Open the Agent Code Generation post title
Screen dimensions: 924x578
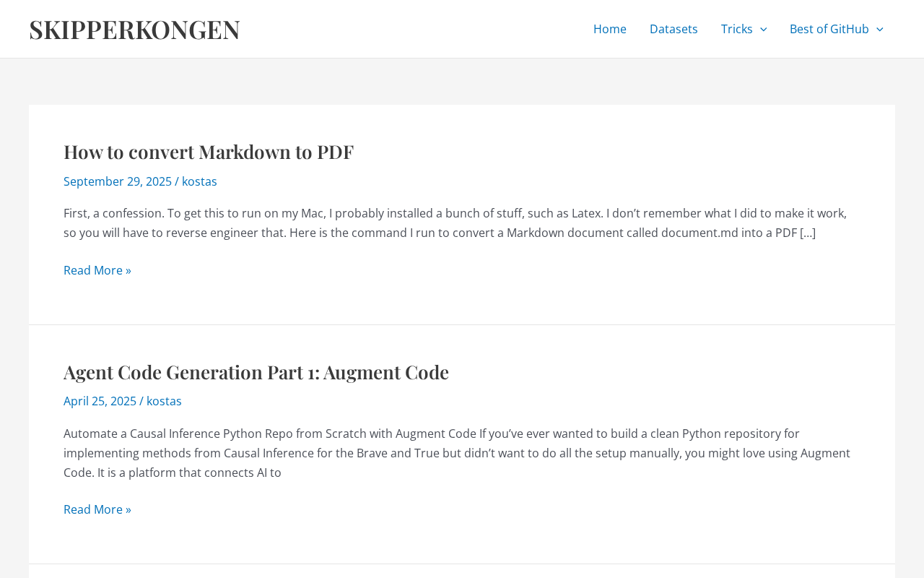(256, 372)
